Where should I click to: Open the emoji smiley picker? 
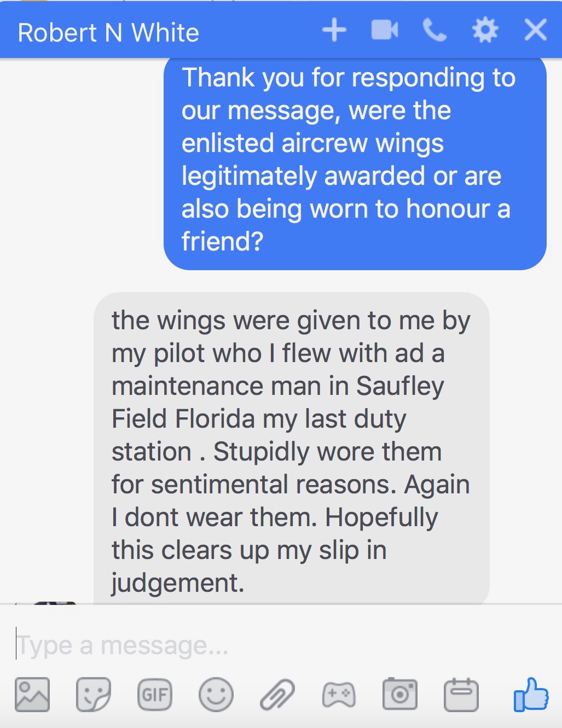pos(216,695)
